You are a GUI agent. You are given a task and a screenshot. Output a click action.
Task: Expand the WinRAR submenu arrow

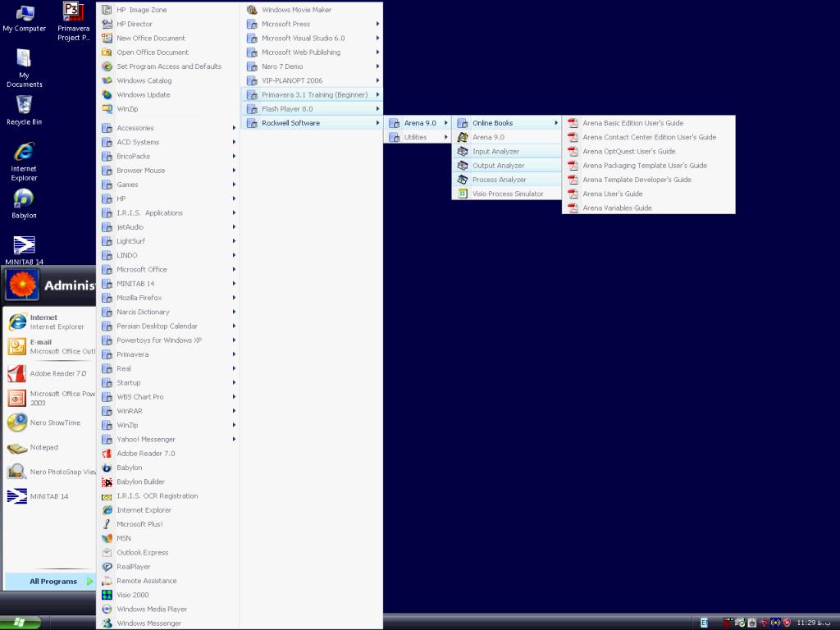coord(234,411)
